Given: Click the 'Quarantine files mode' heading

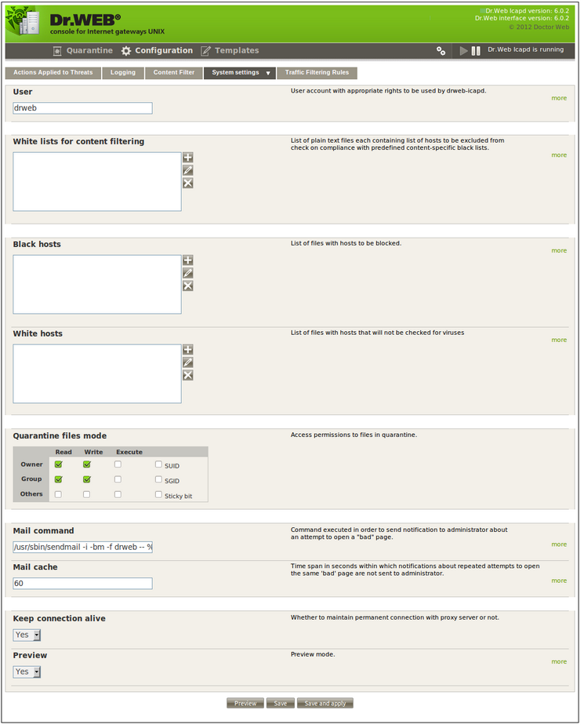Looking at the screenshot, I should [60, 436].
